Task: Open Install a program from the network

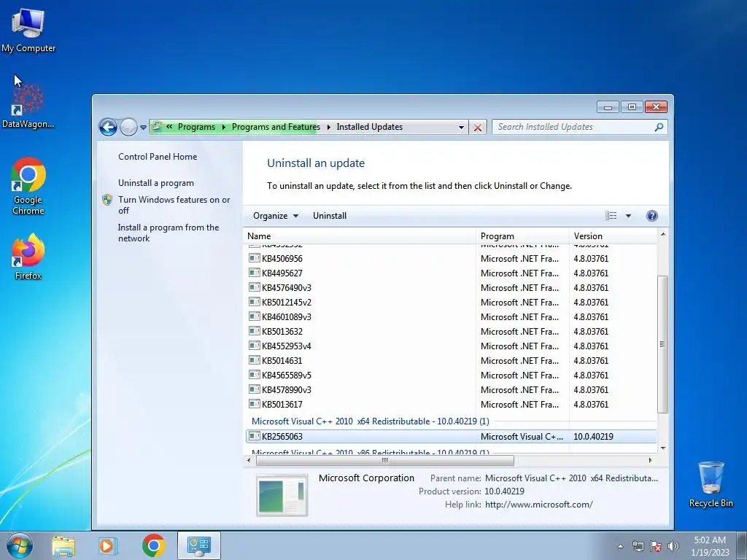Action: [x=169, y=233]
